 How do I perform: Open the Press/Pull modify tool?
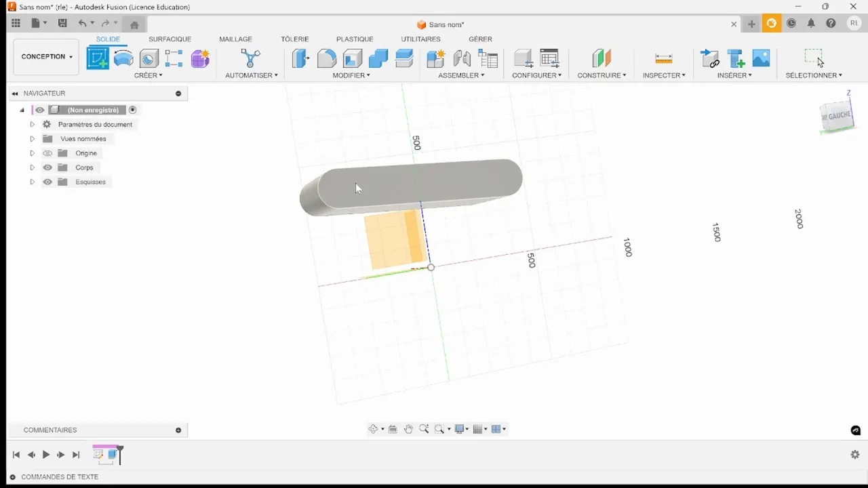click(300, 58)
